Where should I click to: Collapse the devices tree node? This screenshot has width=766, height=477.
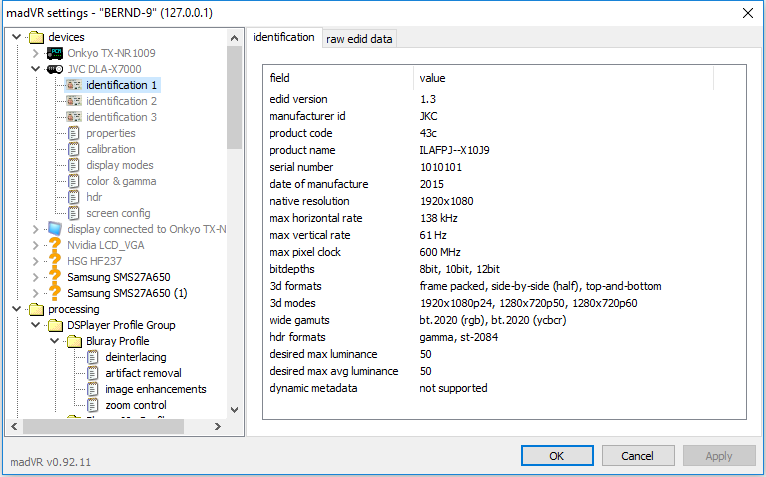point(17,37)
